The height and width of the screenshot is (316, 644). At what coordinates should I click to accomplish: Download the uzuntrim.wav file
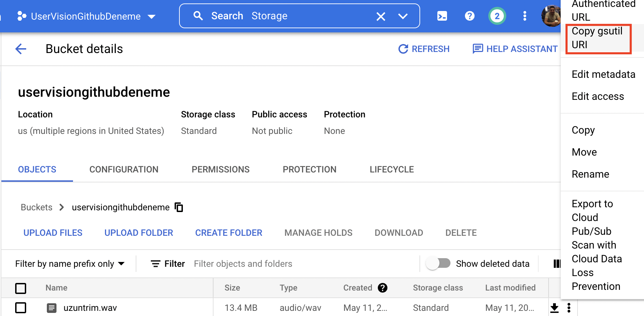[555, 307]
